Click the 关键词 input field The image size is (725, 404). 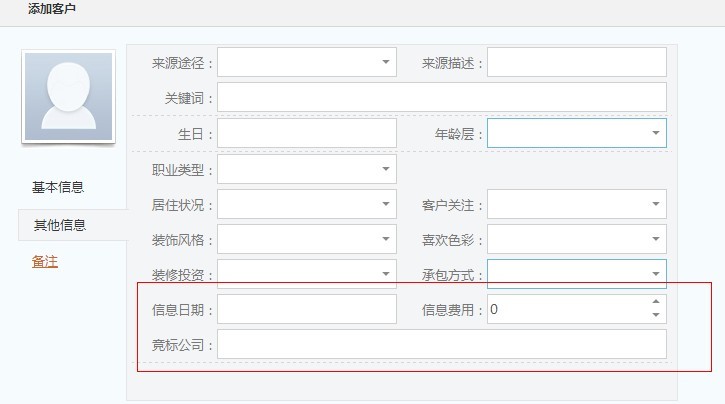click(441, 97)
